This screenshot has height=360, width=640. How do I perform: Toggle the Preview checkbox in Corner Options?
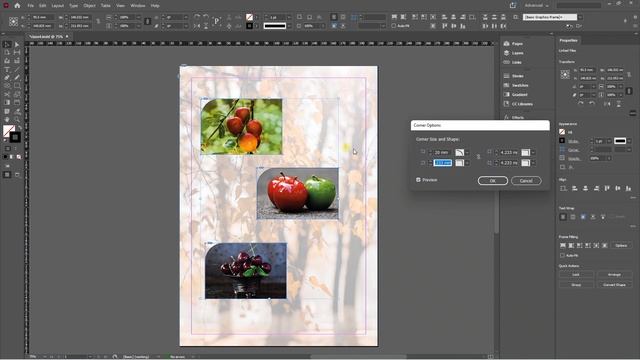click(x=418, y=180)
